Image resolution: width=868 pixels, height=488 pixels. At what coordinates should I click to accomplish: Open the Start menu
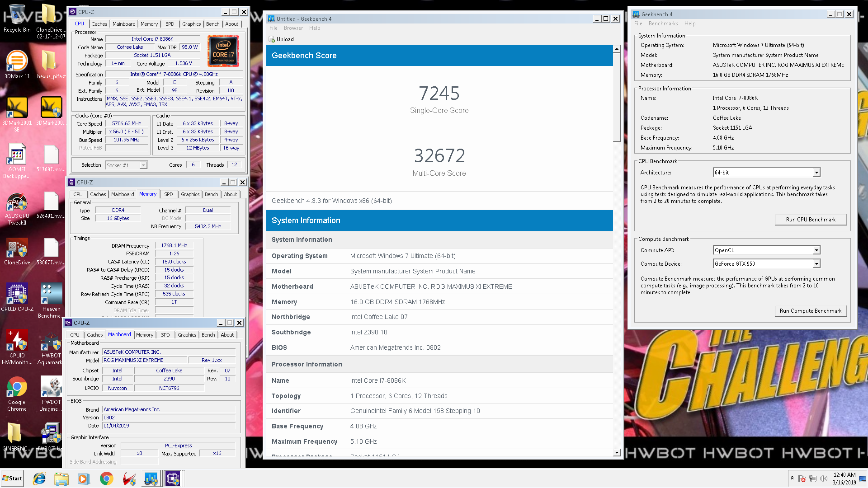point(12,479)
